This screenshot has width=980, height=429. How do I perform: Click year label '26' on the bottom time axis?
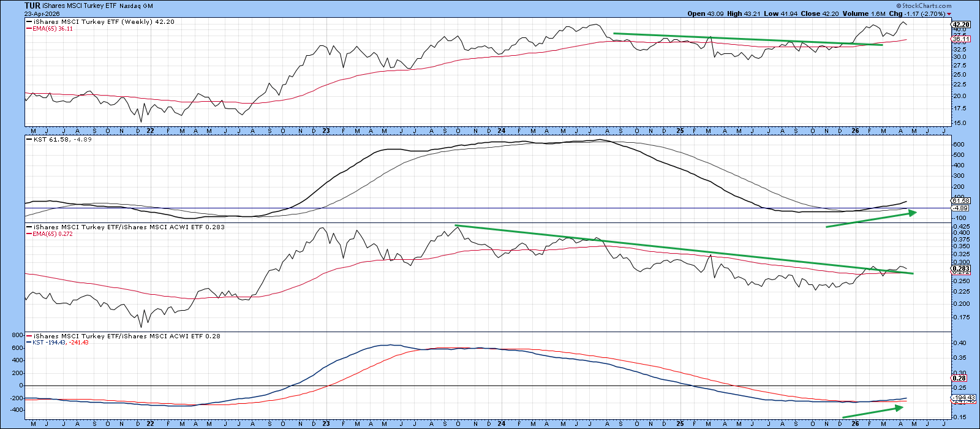pyautogui.click(x=855, y=423)
